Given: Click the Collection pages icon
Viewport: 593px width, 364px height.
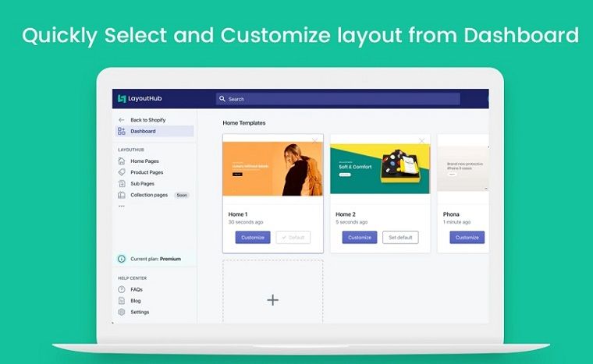Looking at the screenshot, I should point(122,195).
